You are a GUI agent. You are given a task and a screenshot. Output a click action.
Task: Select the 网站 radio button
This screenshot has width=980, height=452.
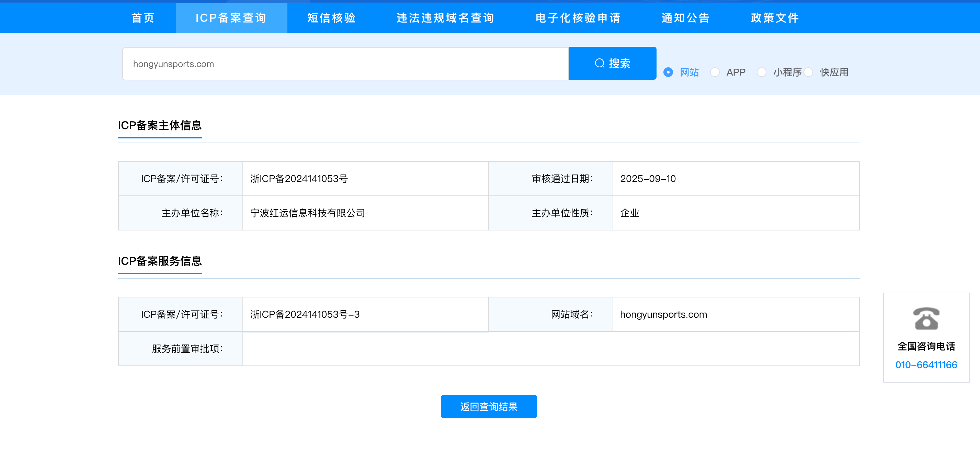coord(668,72)
